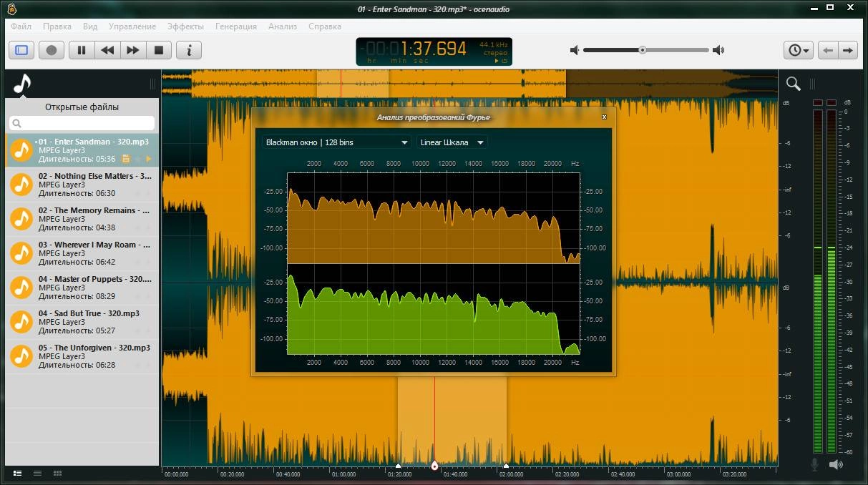The image size is (868, 485).
Task: Open the Управление menu
Action: click(132, 26)
